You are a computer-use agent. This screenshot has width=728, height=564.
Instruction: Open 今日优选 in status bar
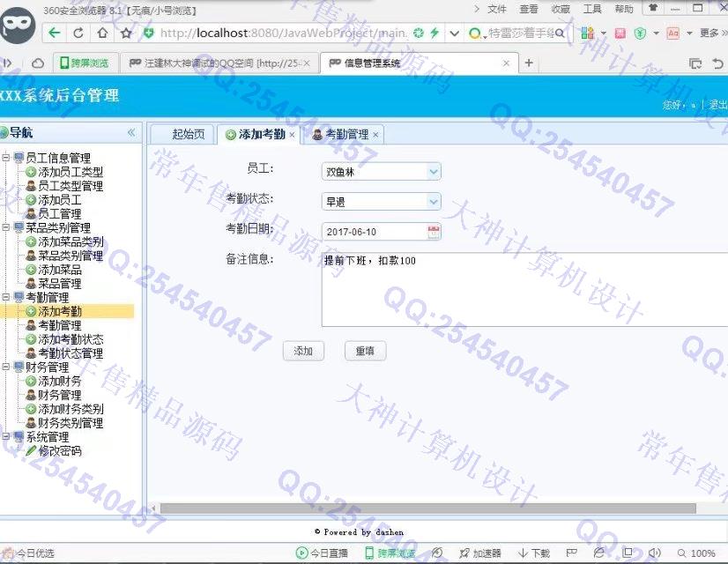29,553
